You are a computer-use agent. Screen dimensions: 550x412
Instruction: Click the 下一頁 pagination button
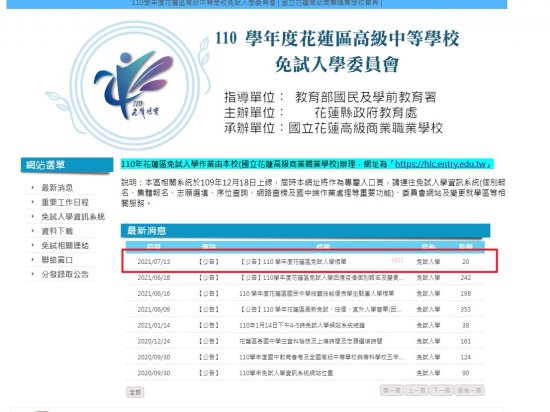(x=442, y=390)
